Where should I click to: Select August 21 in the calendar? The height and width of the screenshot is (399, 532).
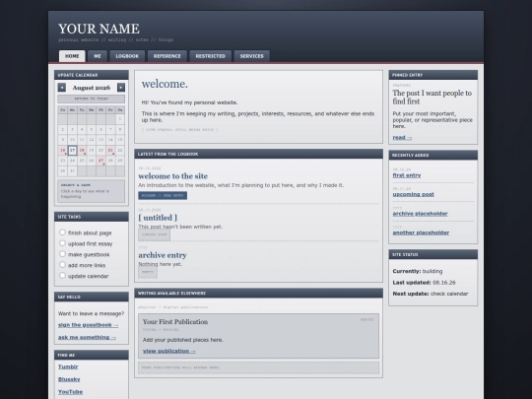tap(110, 150)
